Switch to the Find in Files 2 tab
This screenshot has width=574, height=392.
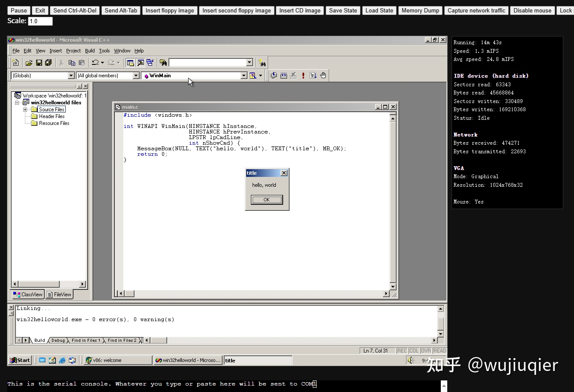122,340
